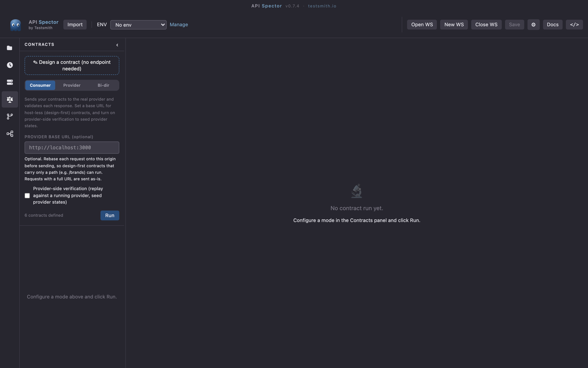Viewport: 588px width, 368px height.
Task: Open the History clock sidebar icon
Action: click(10, 65)
